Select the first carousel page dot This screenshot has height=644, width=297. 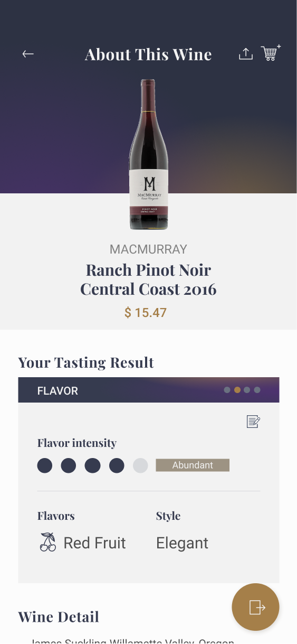point(227,390)
